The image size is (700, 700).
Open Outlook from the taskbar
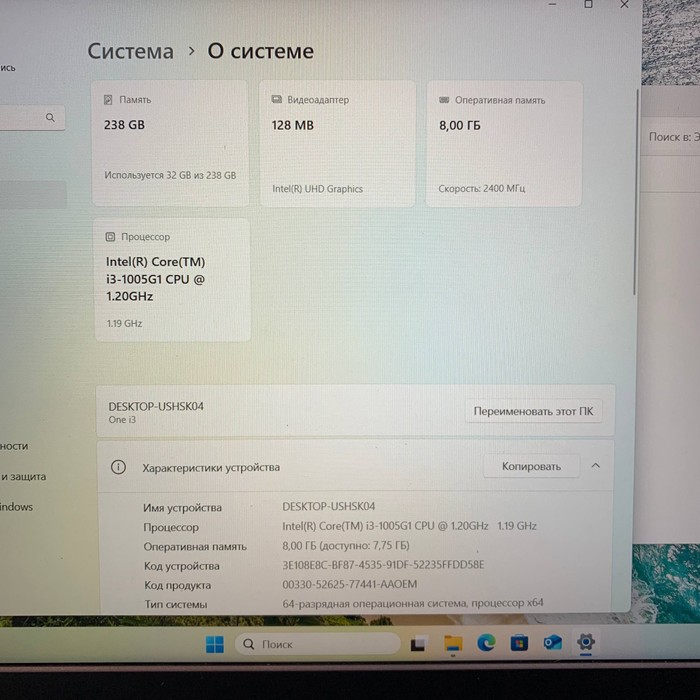click(x=553, y=643)
